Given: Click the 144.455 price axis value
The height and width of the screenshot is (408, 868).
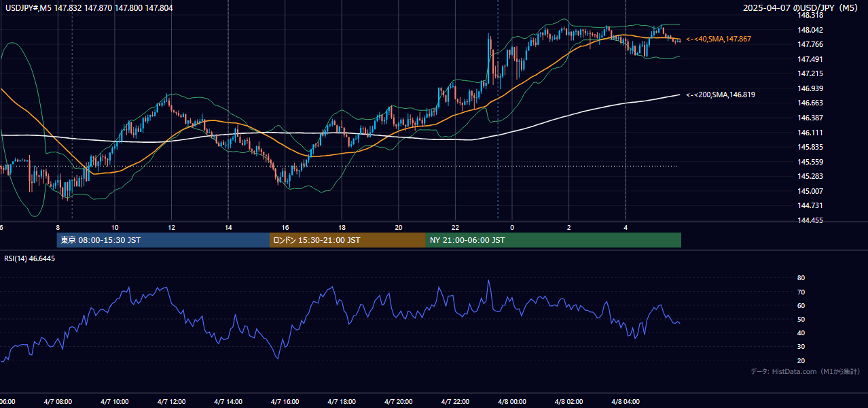Looking at the screenshot, I should (x=810, y=220).
